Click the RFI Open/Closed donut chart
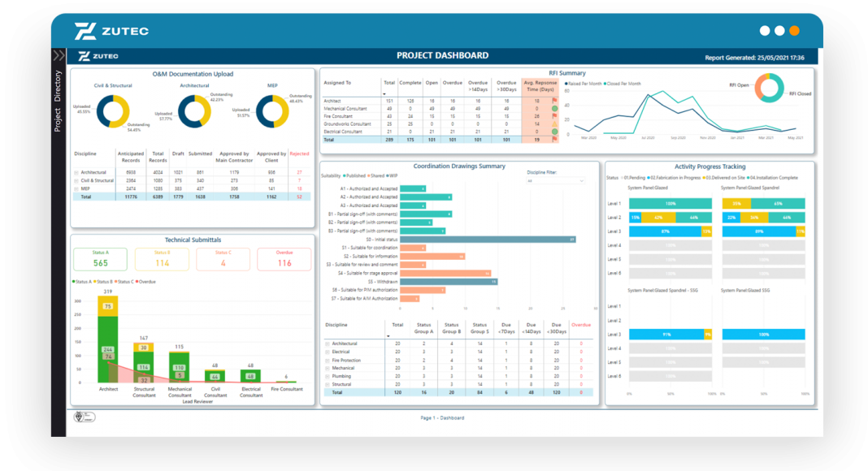Screen dimensions: 868x471 (x=769, y=88)
